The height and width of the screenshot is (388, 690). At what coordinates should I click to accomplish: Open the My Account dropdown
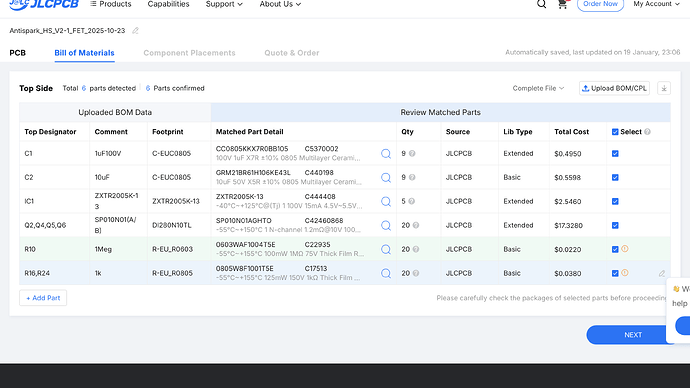[656, 4]
